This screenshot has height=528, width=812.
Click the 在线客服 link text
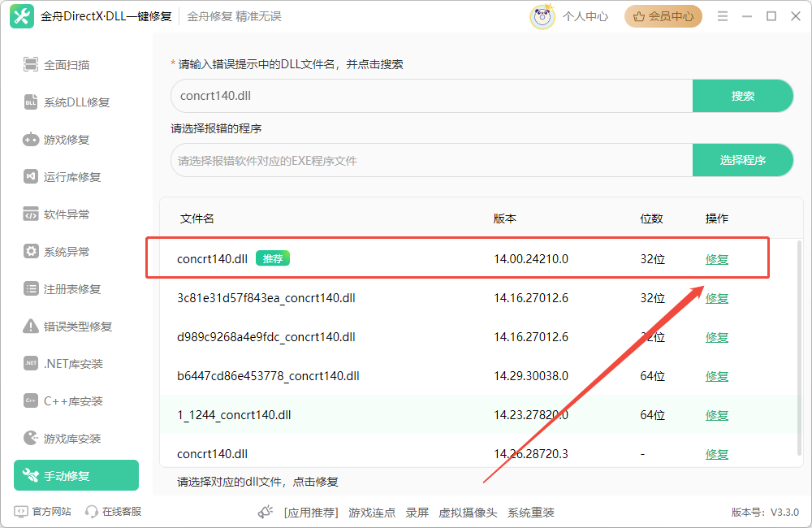tap(122, 512)
